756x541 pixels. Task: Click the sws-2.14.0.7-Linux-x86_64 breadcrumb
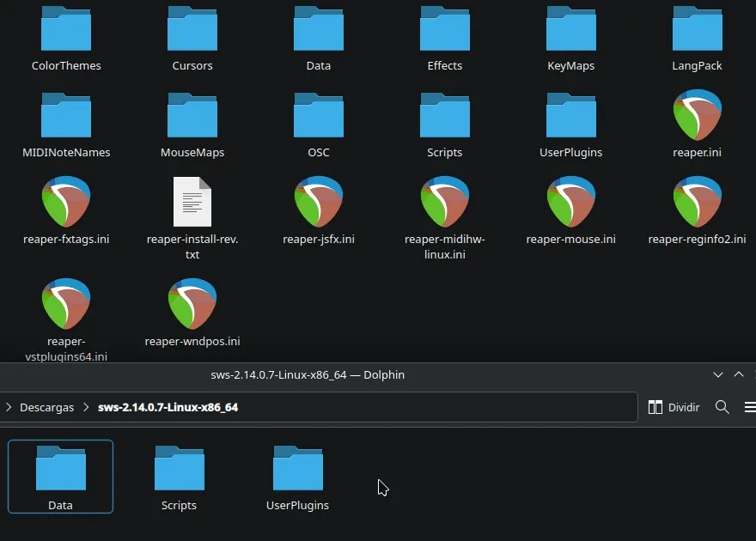click(168, 408)
